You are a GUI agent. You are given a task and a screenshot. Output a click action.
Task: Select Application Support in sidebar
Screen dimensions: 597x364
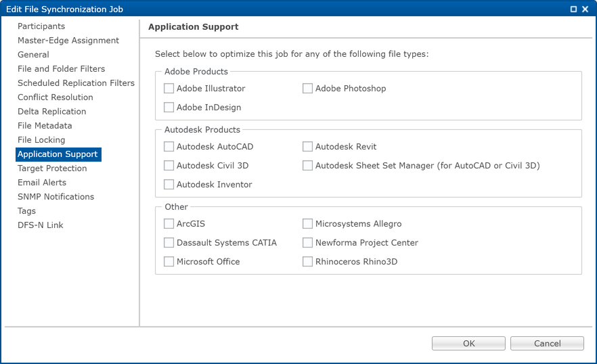[58, 154]
